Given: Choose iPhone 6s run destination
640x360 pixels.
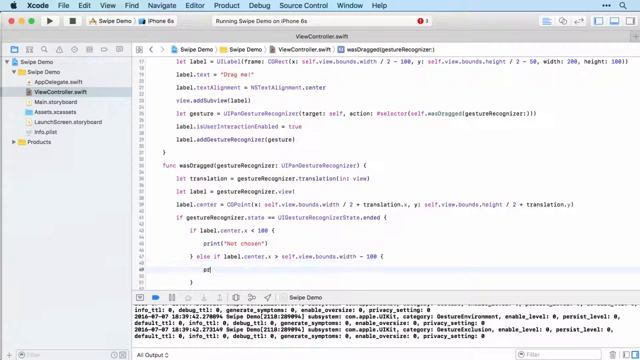Looking at the screenshot, I should click(x=156, y=21).
